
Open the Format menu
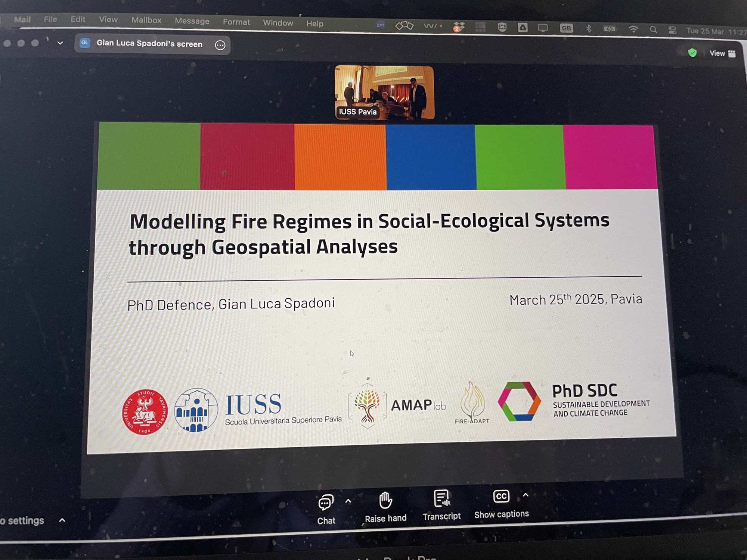236,22
